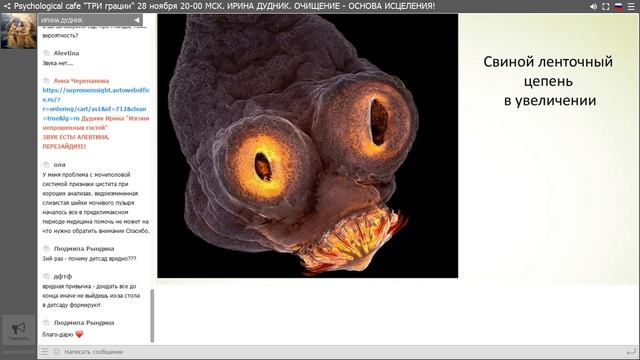Open the chat options menu icon
Viewport: 640px width, 360px height.
[44, 351]
